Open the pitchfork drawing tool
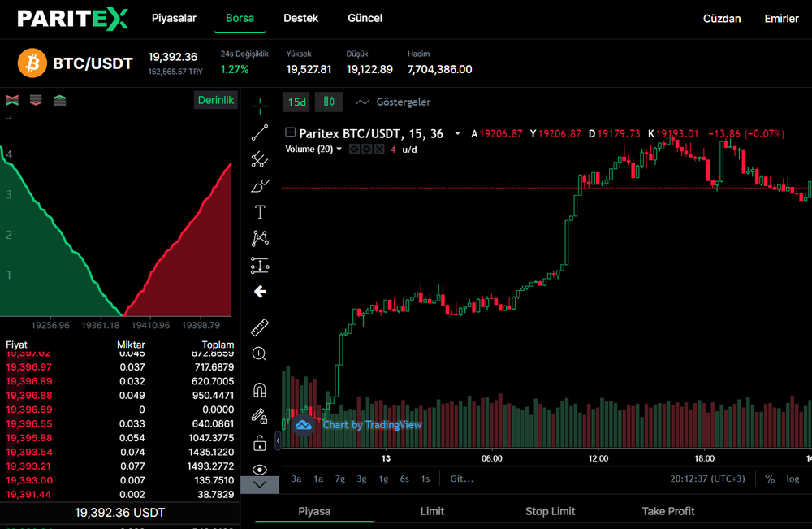 coord(260,159)
